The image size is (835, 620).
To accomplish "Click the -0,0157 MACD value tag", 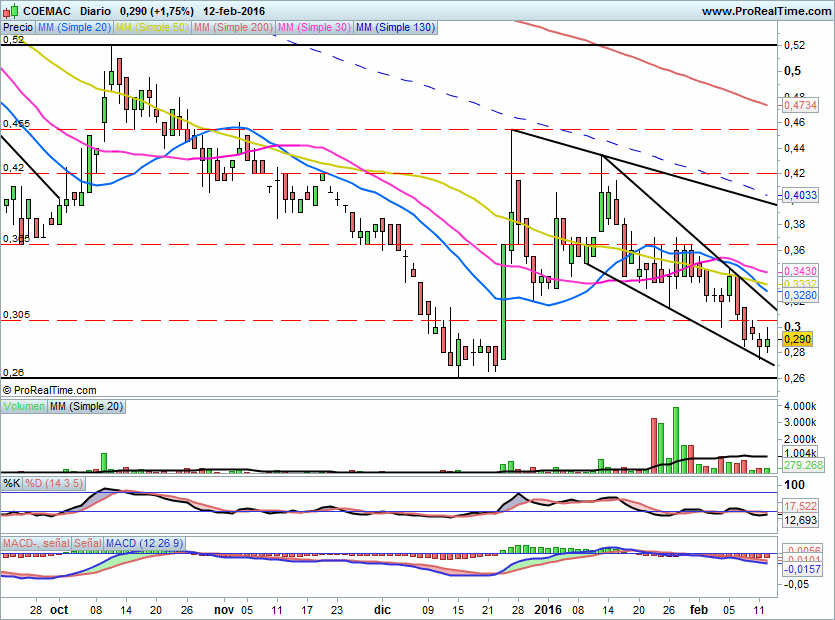I will pyautogui.click(x=803, y=569).
